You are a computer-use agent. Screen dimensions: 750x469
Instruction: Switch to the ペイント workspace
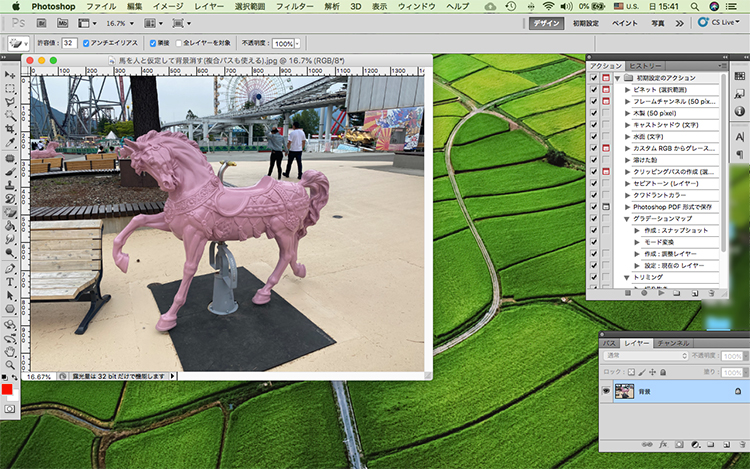(x=625, y=23)
